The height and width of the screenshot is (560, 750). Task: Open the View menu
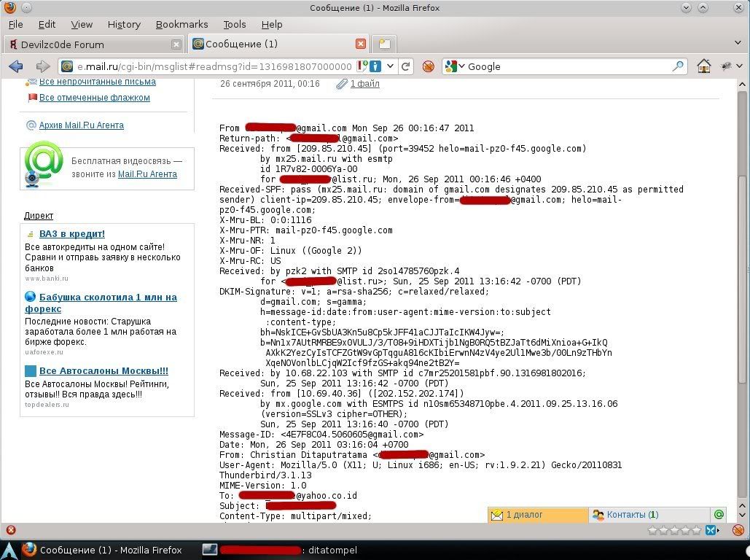82,24
